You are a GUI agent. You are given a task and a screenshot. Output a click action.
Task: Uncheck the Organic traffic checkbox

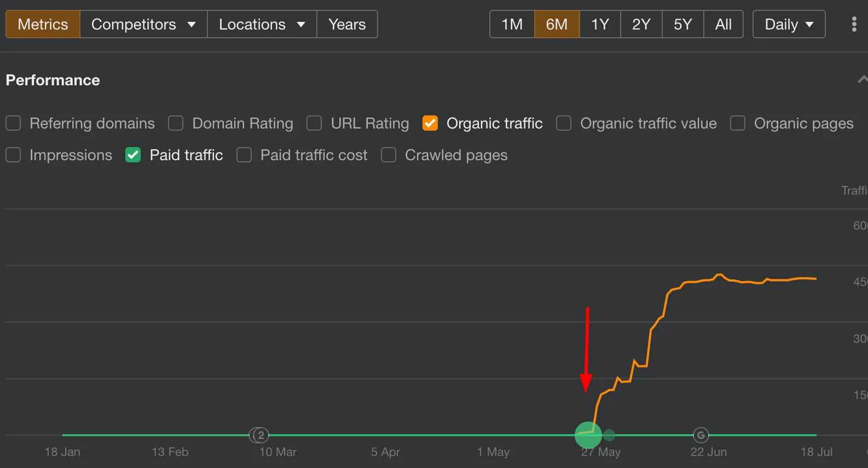(x=430, y=123)
